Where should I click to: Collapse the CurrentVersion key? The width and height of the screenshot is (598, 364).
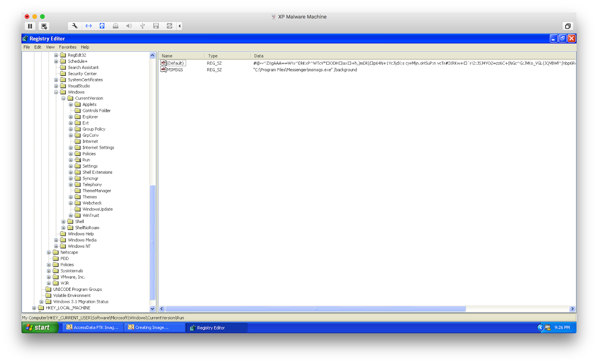click(x=63, y=98)
